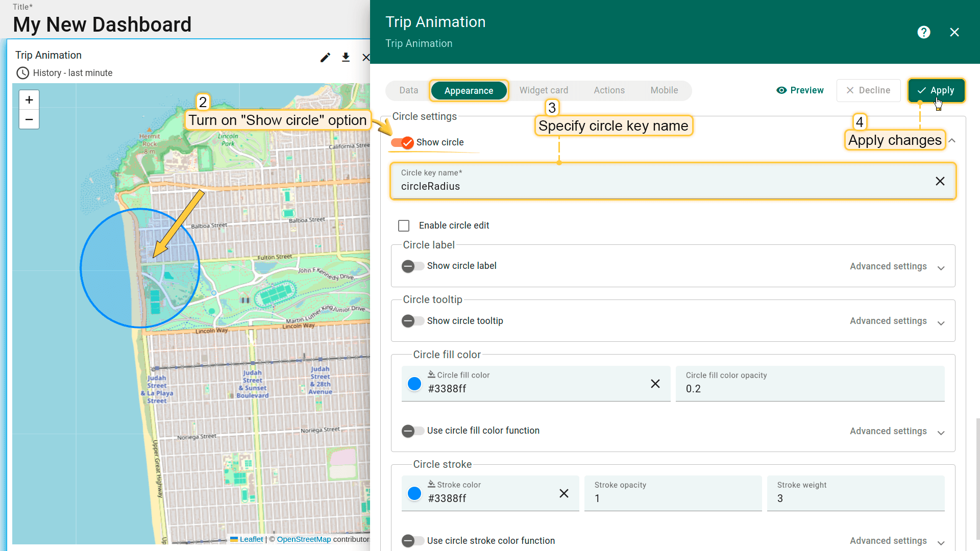Click the settings panel vertical scrollbar

tap(977, 479)
